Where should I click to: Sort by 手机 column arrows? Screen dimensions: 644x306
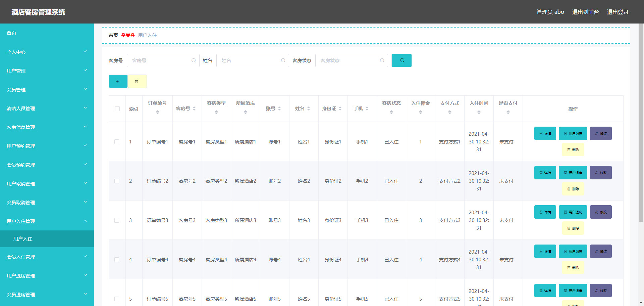coord(367,108)
